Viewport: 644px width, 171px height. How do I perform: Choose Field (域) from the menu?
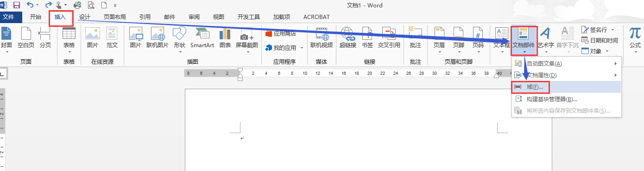(566, 87)
